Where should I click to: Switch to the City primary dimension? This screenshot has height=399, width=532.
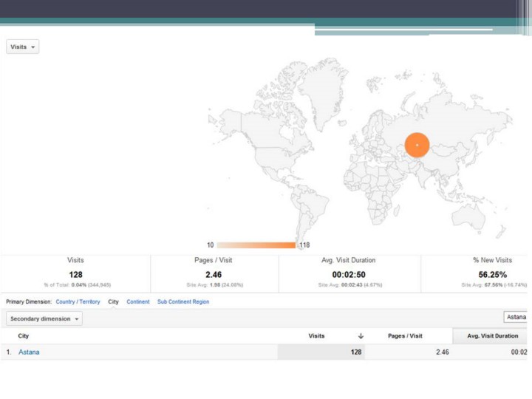coord(113,301)
